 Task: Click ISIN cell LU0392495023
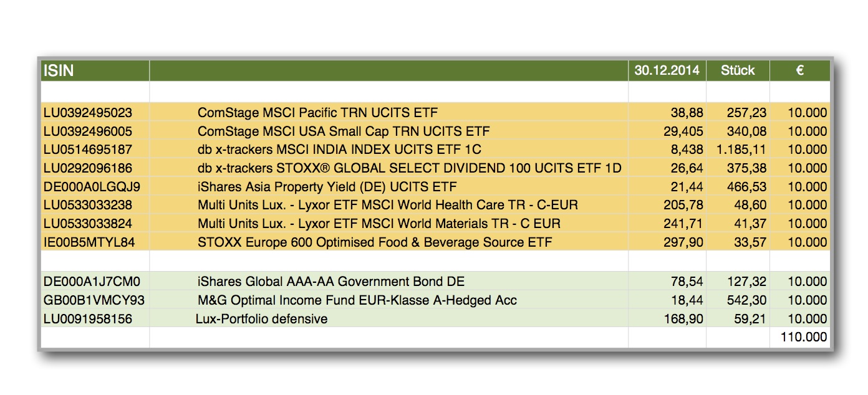tap(88, 113)
